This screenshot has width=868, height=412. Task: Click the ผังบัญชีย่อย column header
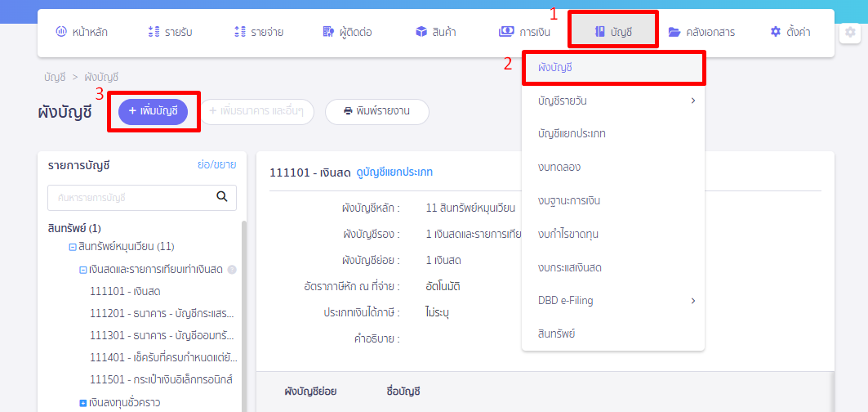310,392
